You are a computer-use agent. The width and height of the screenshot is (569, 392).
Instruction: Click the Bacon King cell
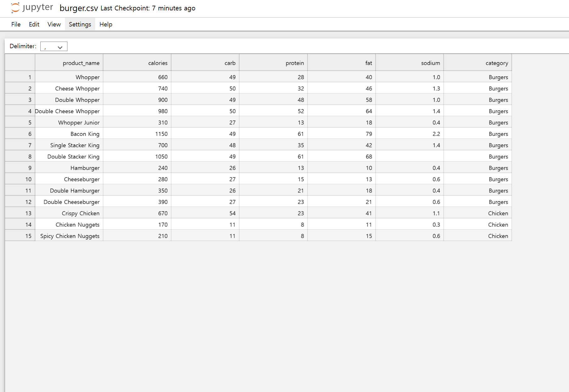coord(69,134)
